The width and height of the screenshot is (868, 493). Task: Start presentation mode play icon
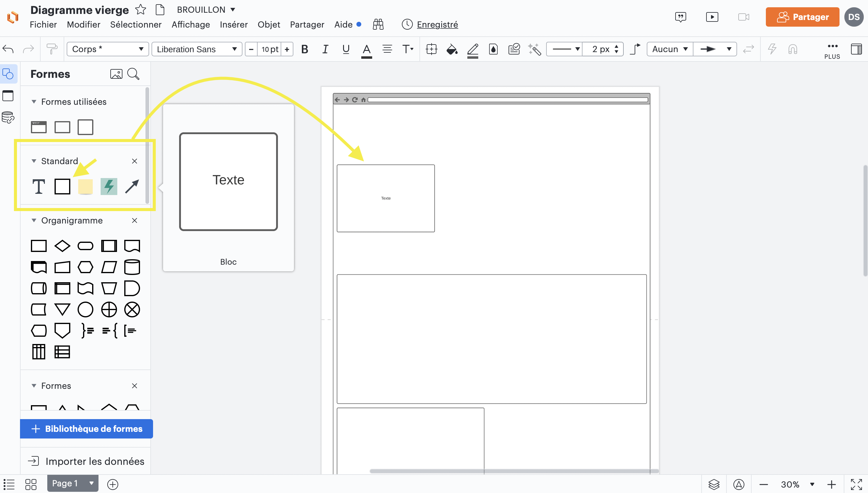coord(712,17)
